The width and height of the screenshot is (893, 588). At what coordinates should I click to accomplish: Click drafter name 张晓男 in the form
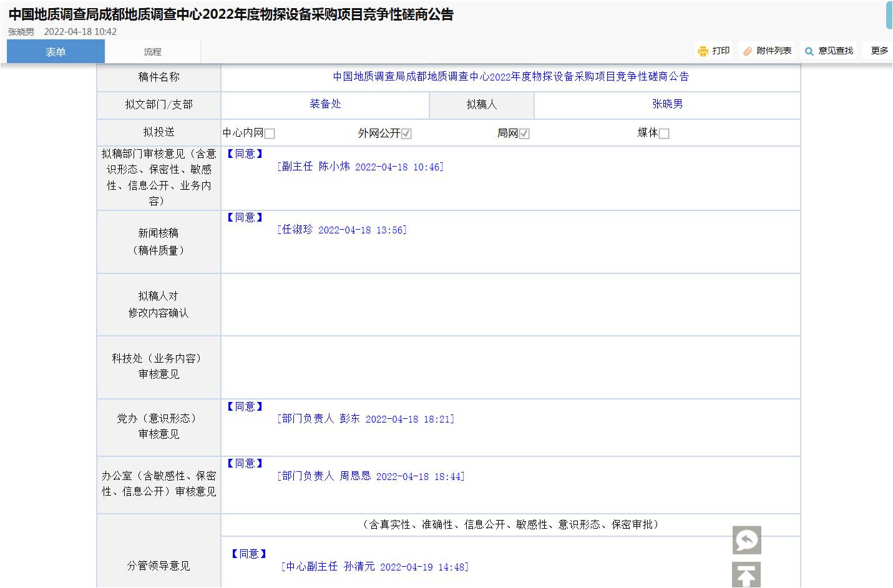[x=667, y=104]
